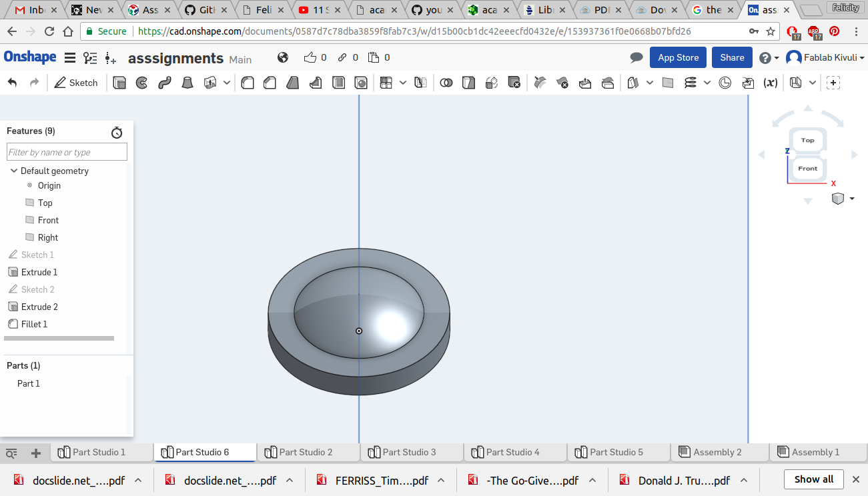868x496 pixels.
Task: Select the Shell tool icon
Action: tap(338, 83)
